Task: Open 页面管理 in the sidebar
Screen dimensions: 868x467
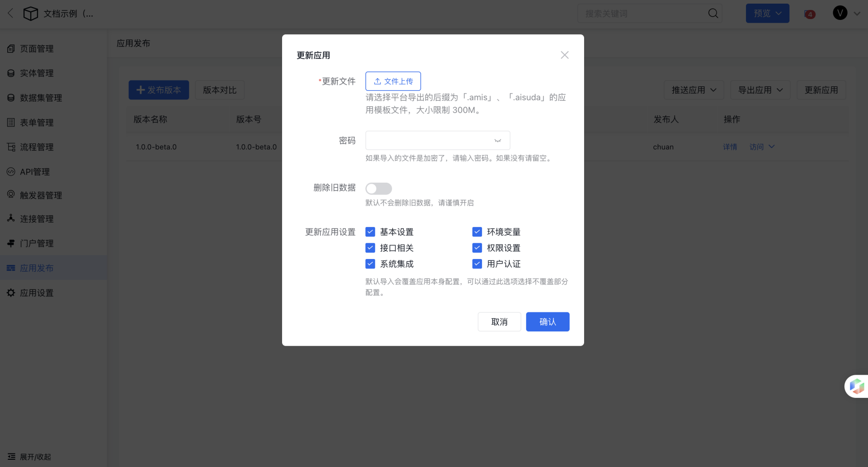Action: (37, 49)
